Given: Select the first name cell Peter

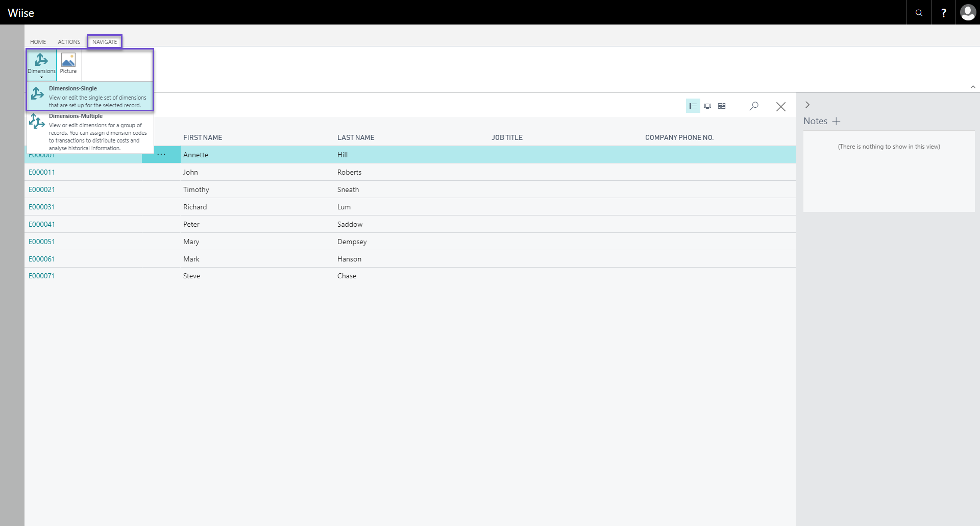Looking at the screenshot, I should click(191, 224).
